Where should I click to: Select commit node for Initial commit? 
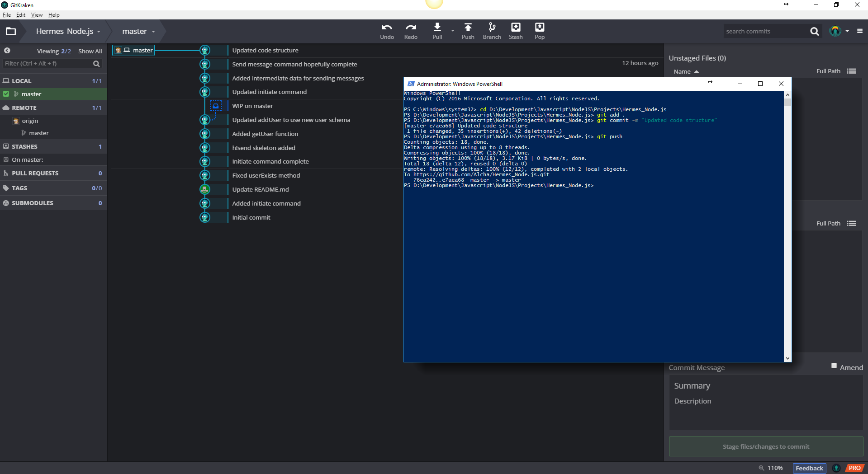tap(205, 217)
